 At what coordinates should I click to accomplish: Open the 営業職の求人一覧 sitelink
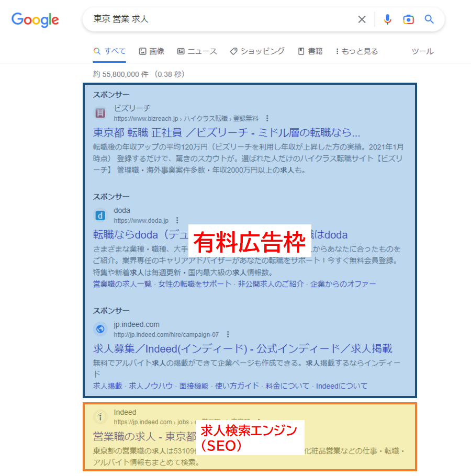coord(122,284)
